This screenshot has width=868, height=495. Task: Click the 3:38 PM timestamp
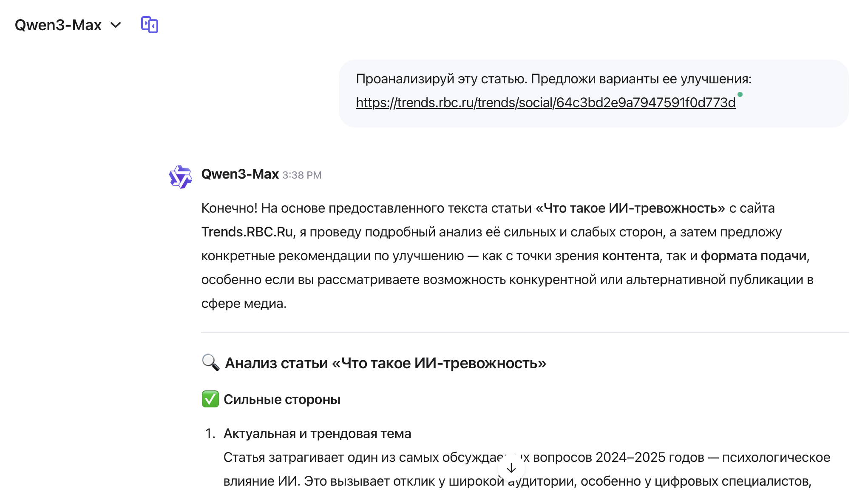(302, 175)
